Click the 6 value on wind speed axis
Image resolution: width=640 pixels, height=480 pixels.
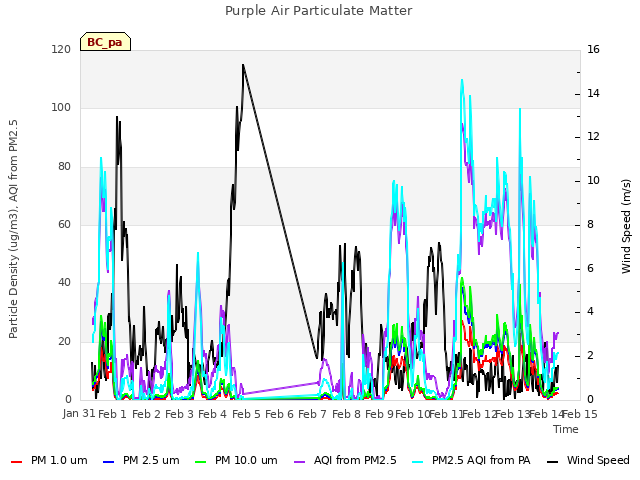591,268
